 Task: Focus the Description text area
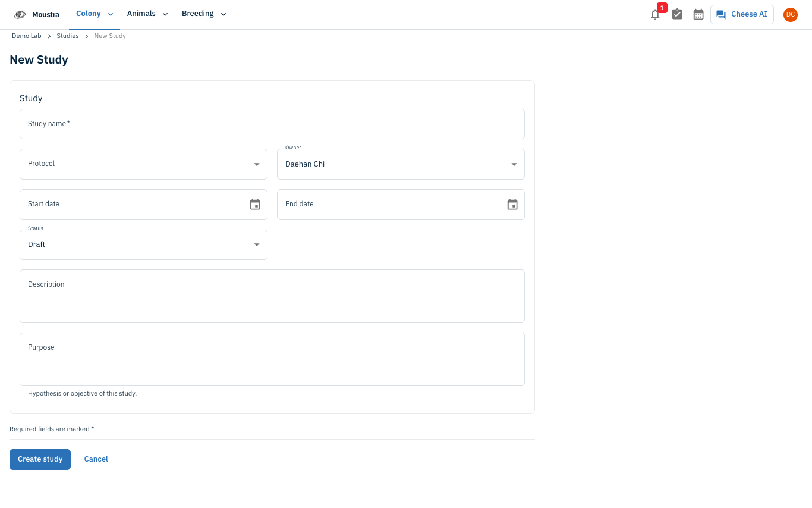coord(272,296)
